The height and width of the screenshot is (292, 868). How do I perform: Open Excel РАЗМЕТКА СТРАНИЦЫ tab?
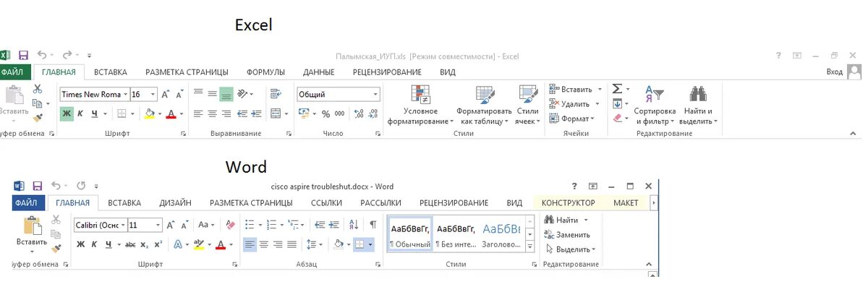[187, 72]
